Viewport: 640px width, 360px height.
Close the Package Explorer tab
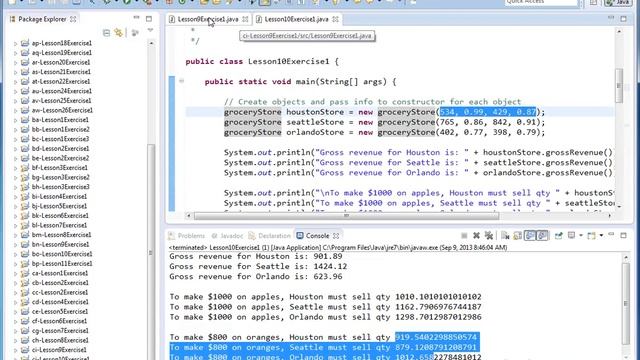click(x=73, y=19)
